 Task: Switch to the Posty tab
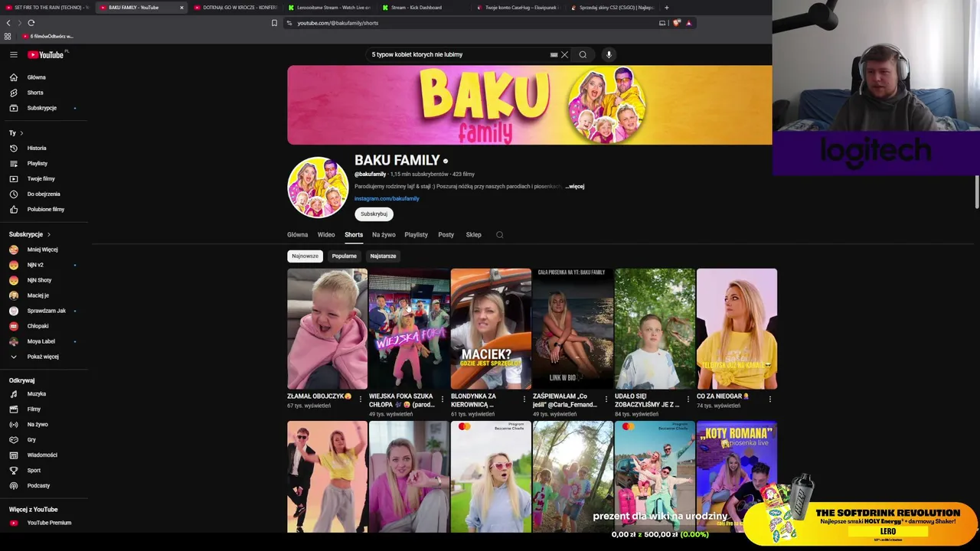(x=446, y=235)
